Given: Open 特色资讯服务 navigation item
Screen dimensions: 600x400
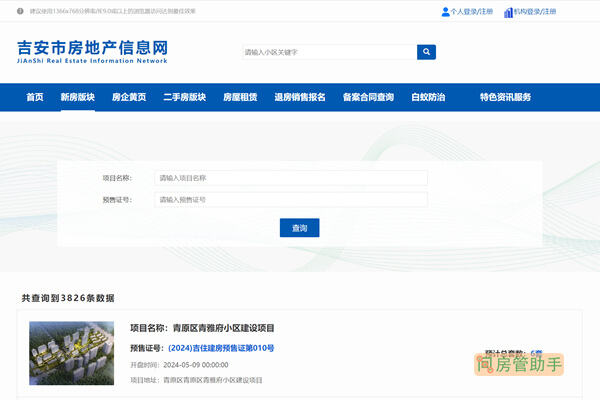Looking at the screenshot, I should (505, 97).
